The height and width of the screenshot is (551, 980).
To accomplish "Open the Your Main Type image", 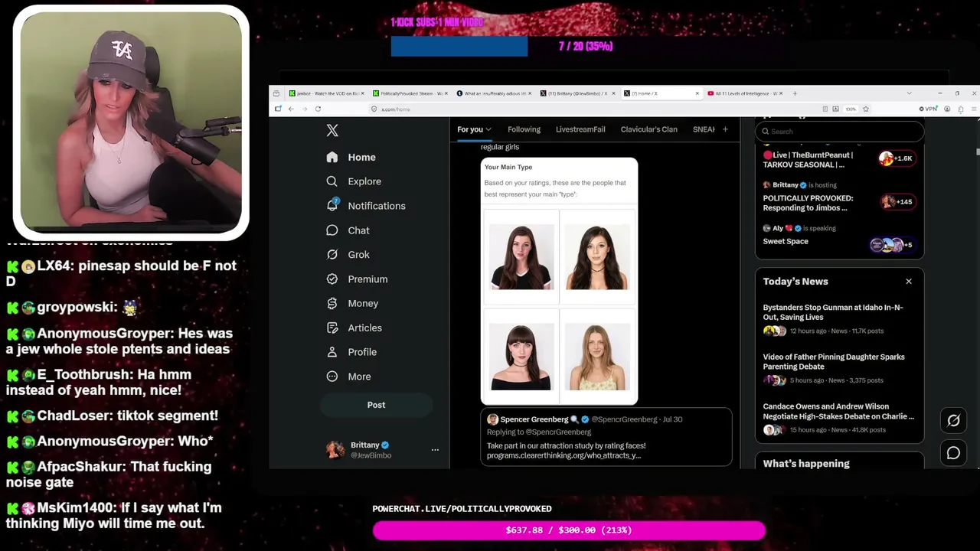I will pyautogui.click(x=559, y=281).
